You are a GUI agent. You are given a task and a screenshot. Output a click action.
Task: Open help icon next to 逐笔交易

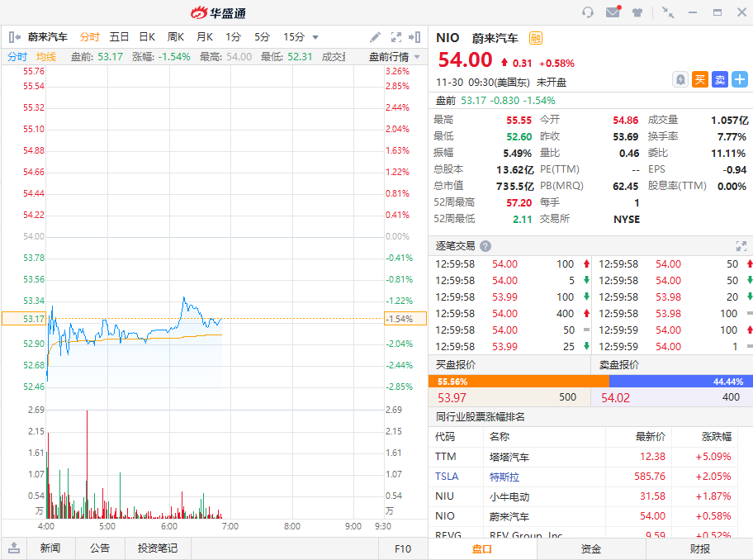tap(485, 246)
